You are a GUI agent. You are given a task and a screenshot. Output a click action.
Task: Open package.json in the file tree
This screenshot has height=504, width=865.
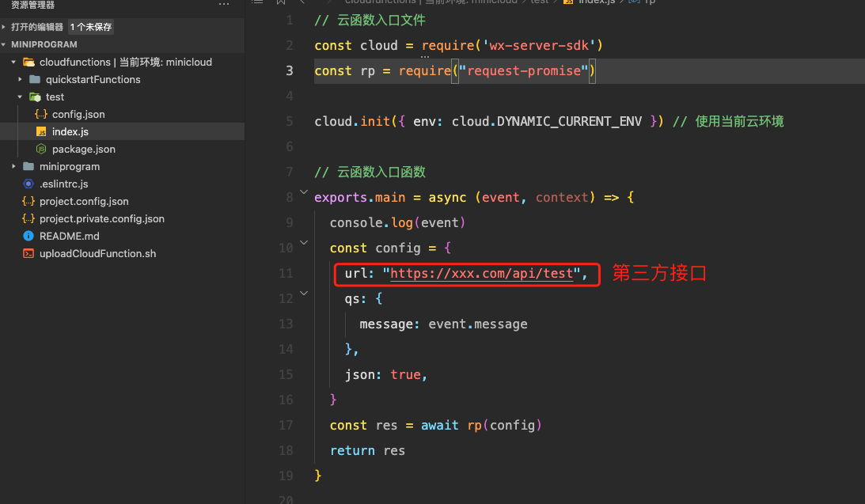(83, 149)
